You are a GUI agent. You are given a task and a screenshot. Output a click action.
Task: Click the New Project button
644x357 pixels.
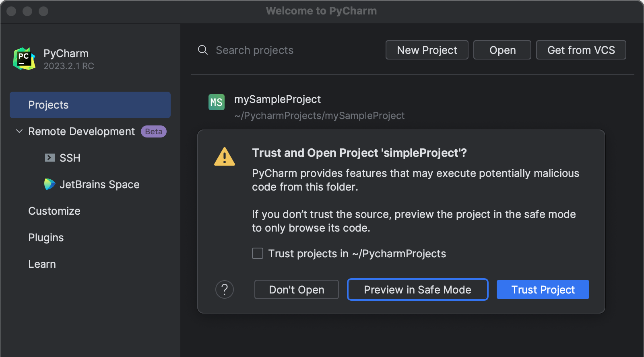tap(427, 50)
